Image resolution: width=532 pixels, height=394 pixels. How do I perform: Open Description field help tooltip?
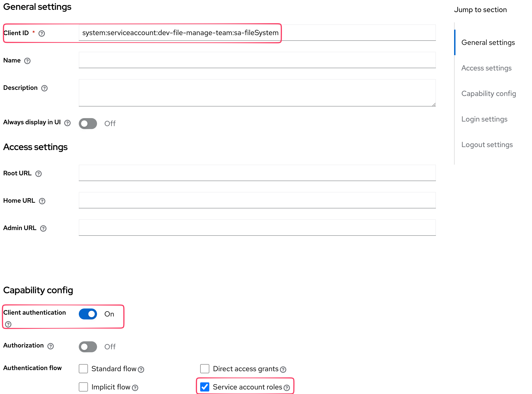pos(44,88)
